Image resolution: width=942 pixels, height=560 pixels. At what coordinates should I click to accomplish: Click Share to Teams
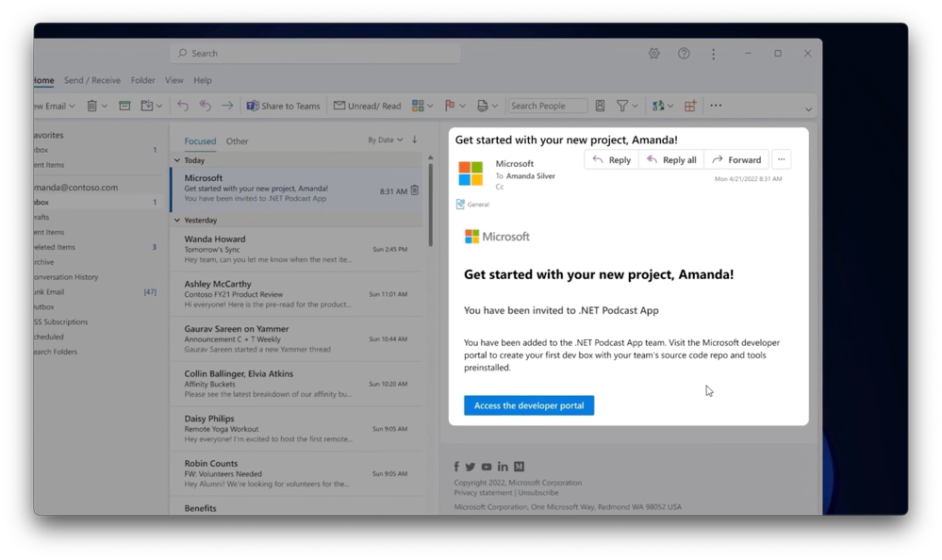[x=284, y=106]
